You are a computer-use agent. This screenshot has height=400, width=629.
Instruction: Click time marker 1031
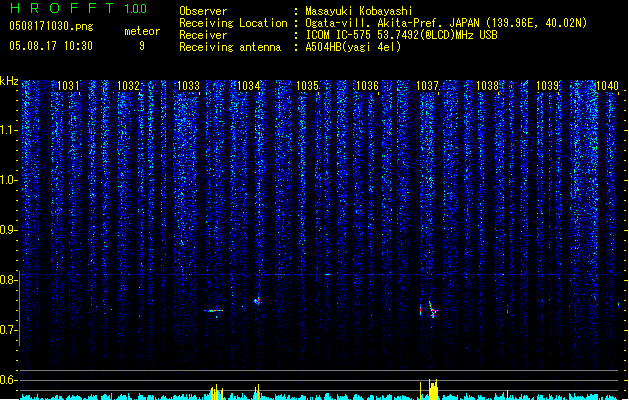click(68, 86)
